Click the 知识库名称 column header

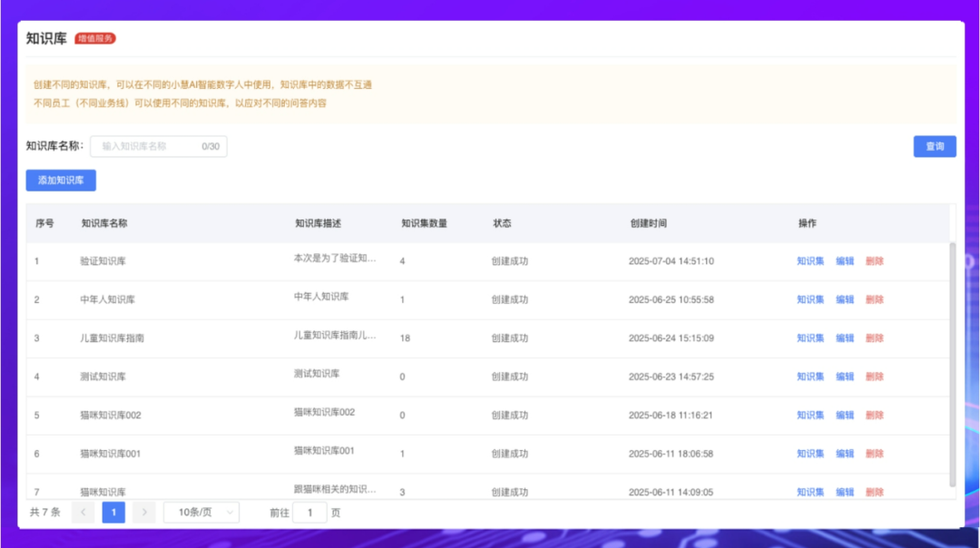[x=104, y=223]
